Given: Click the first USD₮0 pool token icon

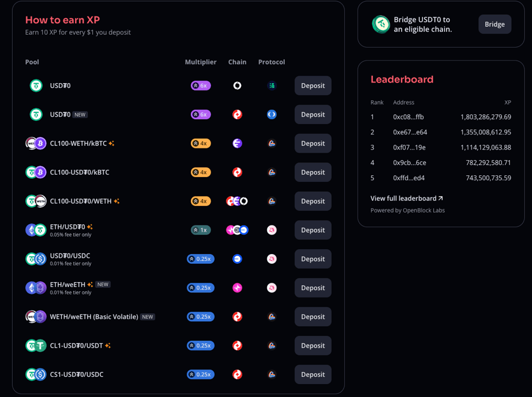Looking at the screenshot, I should click(36, 86).
